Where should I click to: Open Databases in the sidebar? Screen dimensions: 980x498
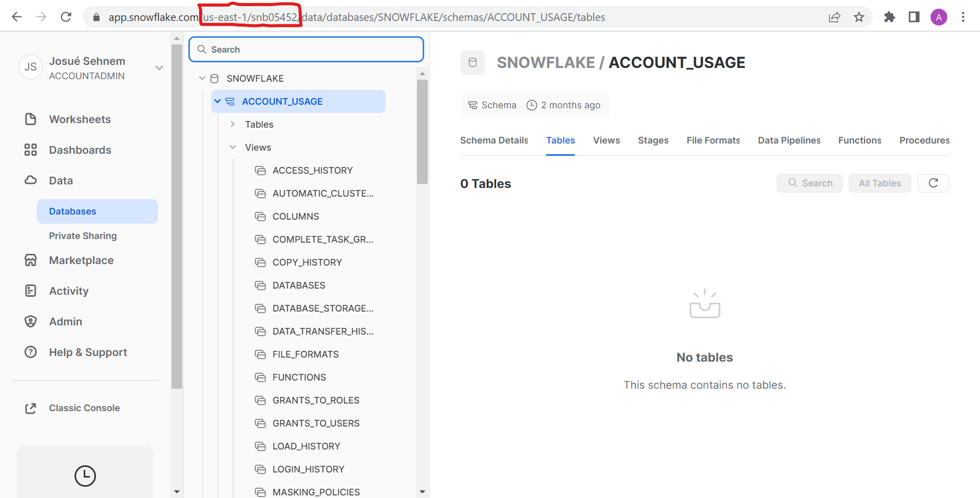coord(97,211)
